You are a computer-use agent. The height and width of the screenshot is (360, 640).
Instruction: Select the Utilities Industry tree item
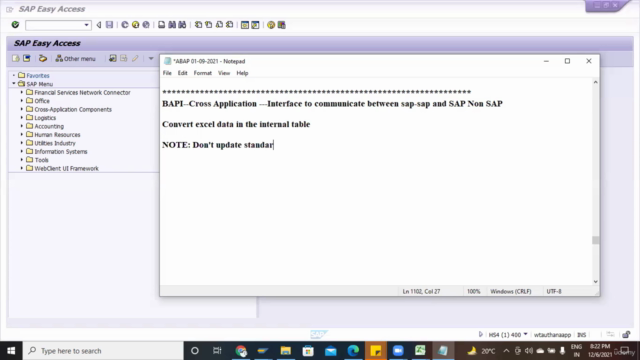[55, 143]
